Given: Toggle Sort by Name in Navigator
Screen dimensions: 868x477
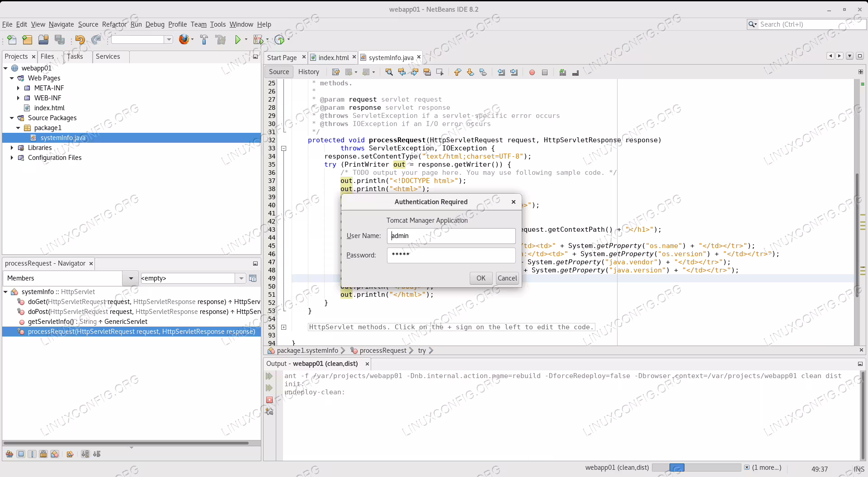Looking at the screenshot, I should tap(85, 454).
